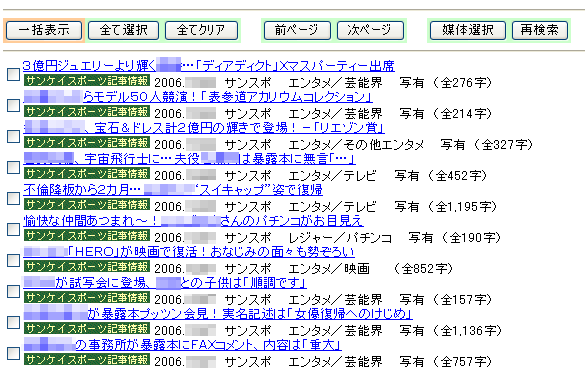Screen dimensions: 585x369
Task: Go to previous page with 前ページ
Action: tap(297, 30)
